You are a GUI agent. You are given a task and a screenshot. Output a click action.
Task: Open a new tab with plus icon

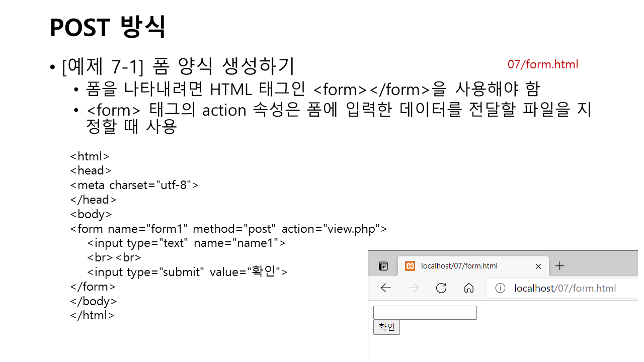(559, 266)
